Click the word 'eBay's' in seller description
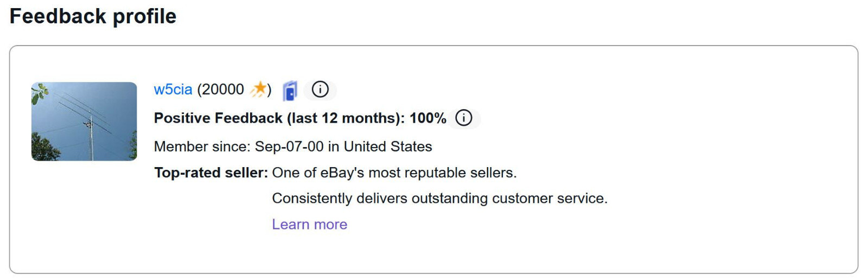The width and height of the screenshot is (868, 280). click(342, 173)
